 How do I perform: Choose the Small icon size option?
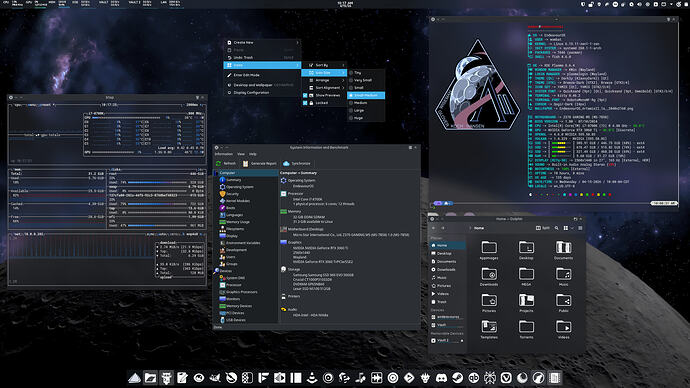(366, 88)
